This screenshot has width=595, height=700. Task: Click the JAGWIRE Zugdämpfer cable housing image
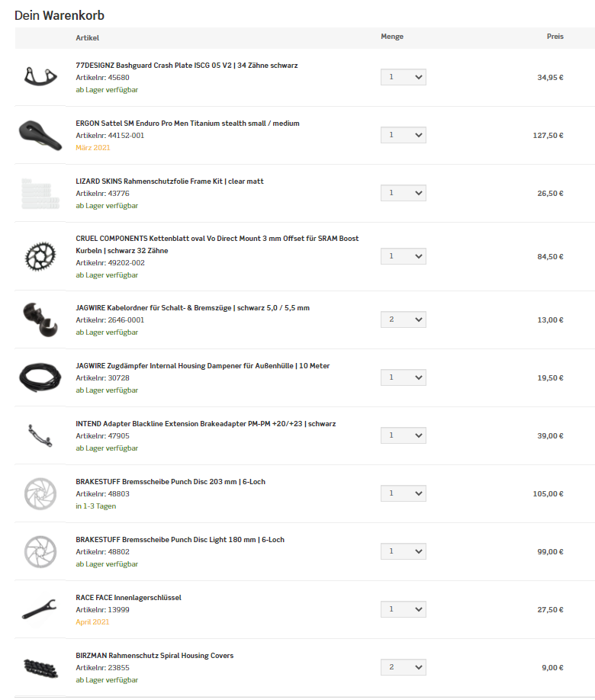tap(40, 378)
